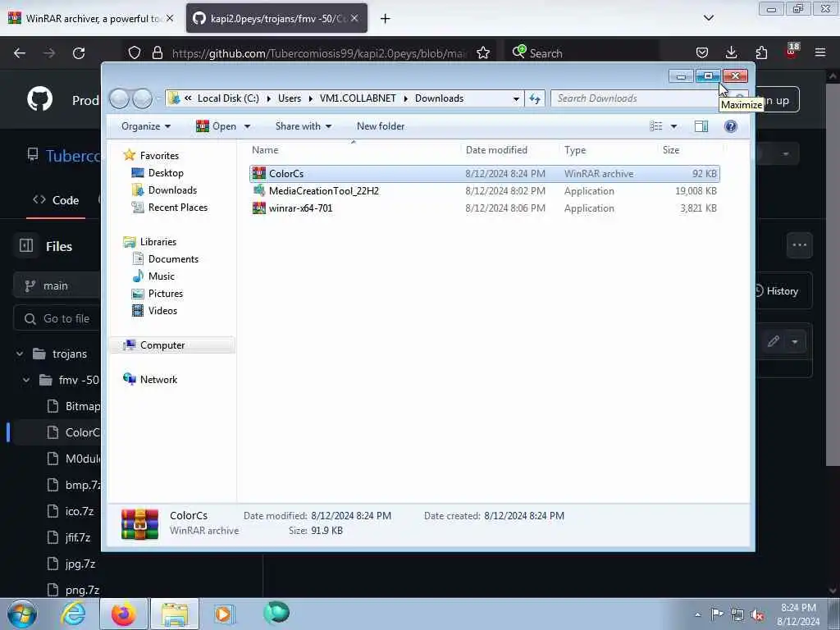Open main branch selector on GitHub
The height and width of the screenshot is (630, 840).
[x=57, y=285]
